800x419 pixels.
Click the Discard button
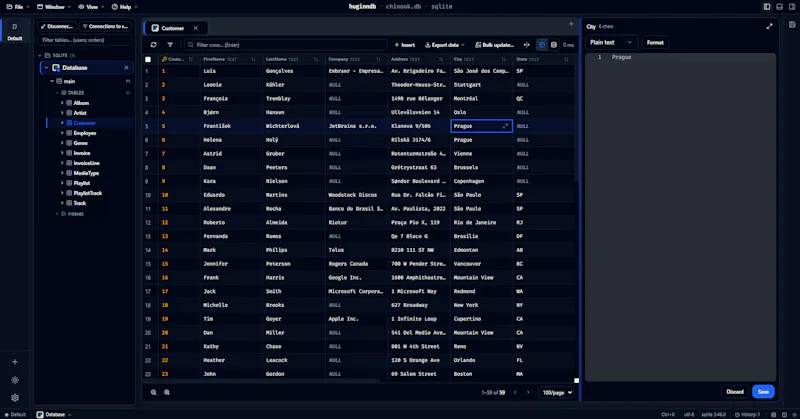click(x=735, y=392)
